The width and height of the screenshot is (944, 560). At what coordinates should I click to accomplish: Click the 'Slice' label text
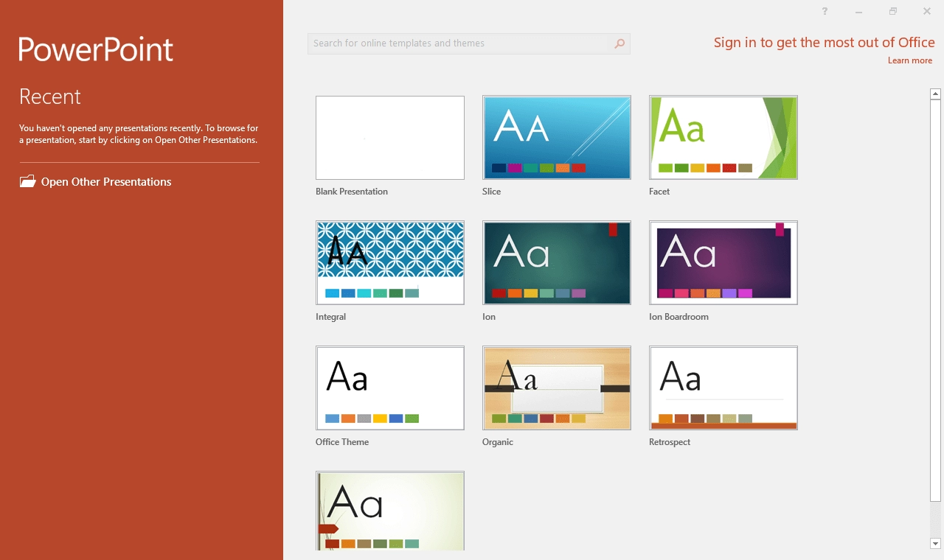(x=491, y=192)
